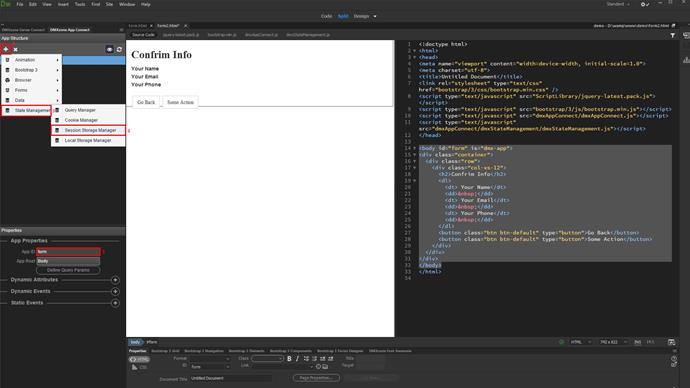Screen dimensions: 690x388
Task: Select Session Storage Manager
Action: 88,130
